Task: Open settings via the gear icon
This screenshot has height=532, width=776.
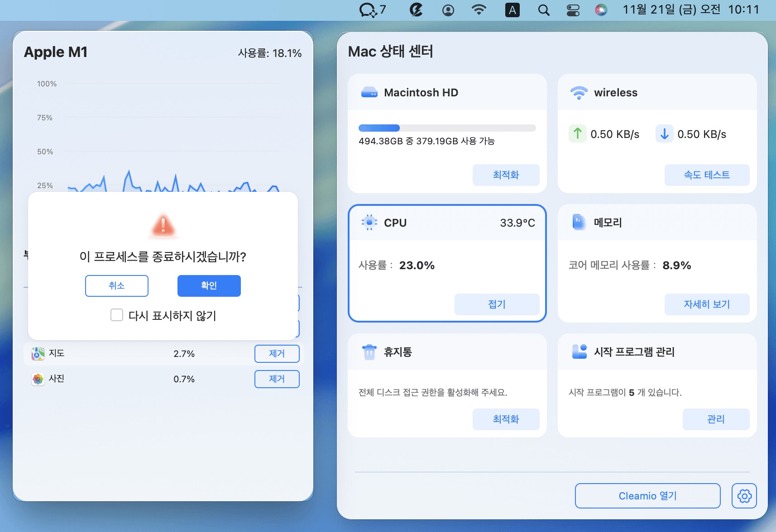Action: pos(743,495)
